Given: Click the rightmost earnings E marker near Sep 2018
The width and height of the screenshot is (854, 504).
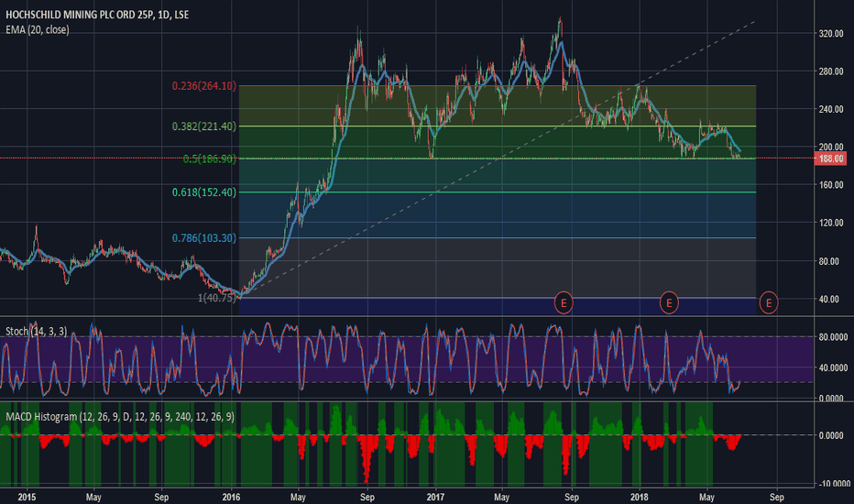Looking at the screenshot, I should click(769, 302).
